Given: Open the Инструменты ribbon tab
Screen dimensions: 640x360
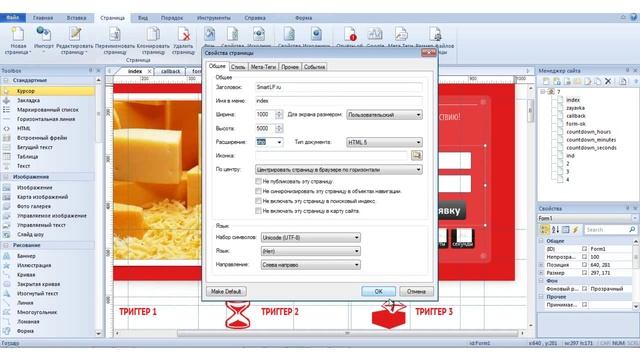Looking at the screenshot, I should click(213, 18).
